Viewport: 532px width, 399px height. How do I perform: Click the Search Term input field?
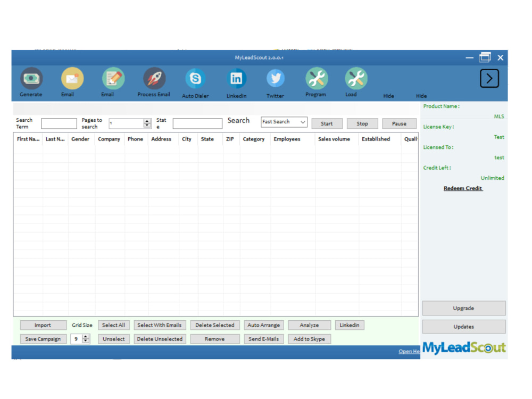click(59, 123)
